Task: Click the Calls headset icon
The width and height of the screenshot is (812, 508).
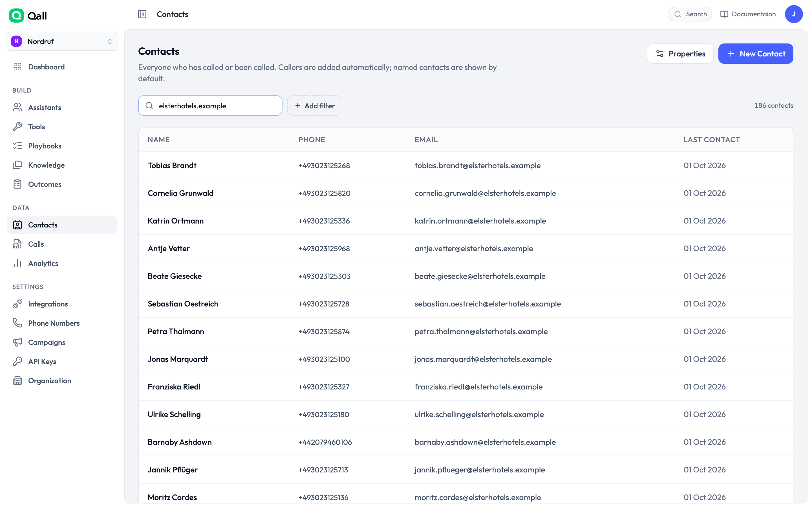Action: tap(17, 244)
